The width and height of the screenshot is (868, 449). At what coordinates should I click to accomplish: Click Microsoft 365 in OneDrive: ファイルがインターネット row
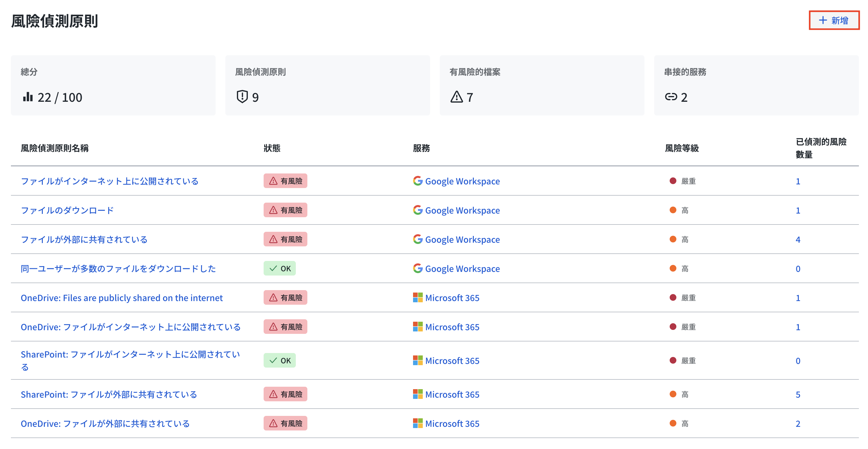click(x=452, y=327)
